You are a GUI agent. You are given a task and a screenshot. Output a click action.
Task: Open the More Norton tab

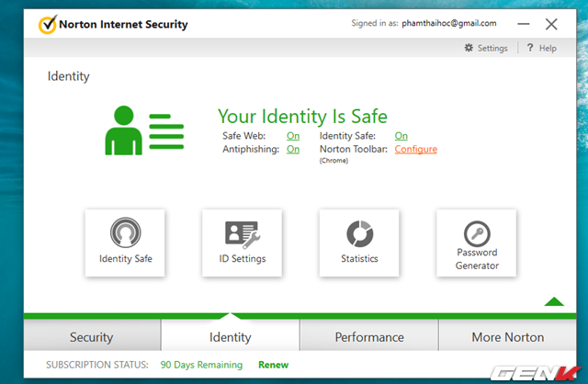(507, 335)
